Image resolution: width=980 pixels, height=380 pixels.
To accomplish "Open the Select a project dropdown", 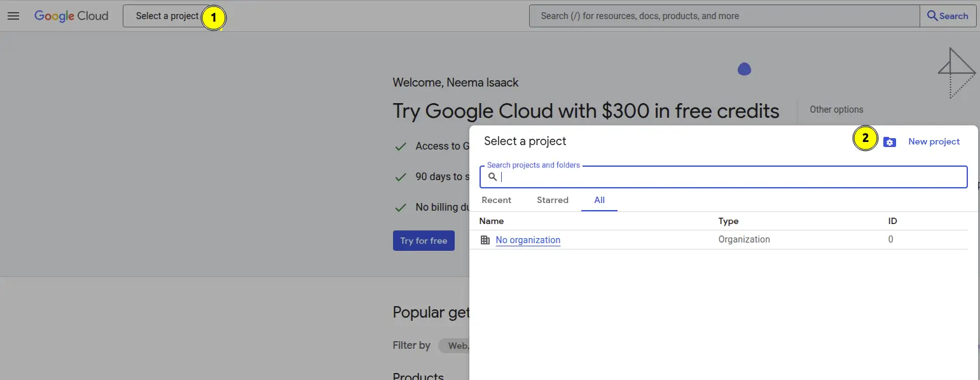I will pos(167,16).
